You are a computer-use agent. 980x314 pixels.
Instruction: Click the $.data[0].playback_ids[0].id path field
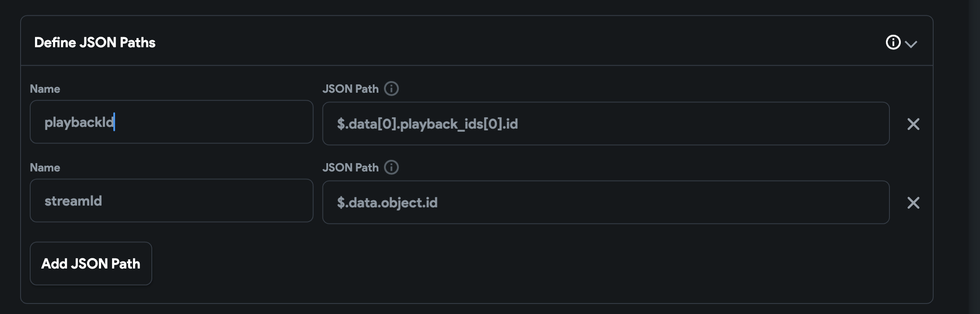606,124
